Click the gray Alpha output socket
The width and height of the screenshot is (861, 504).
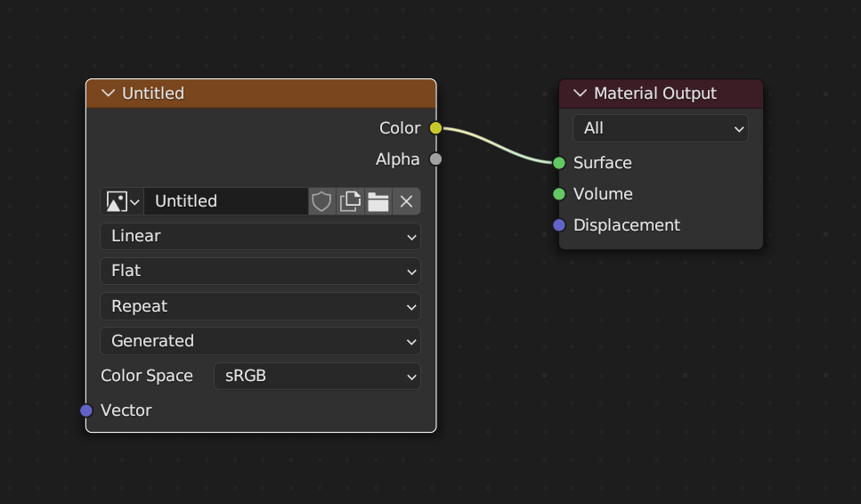tap(435, 159)
